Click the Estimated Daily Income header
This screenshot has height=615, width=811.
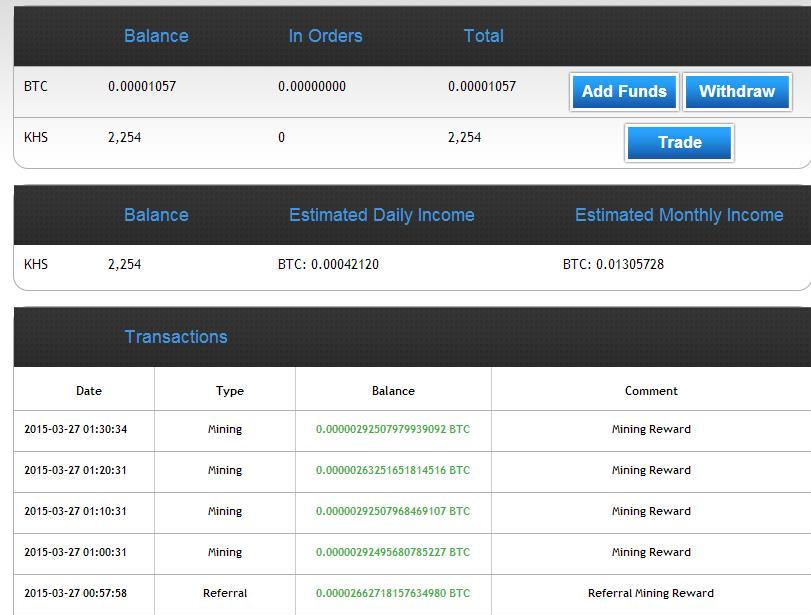coord(382,215)
